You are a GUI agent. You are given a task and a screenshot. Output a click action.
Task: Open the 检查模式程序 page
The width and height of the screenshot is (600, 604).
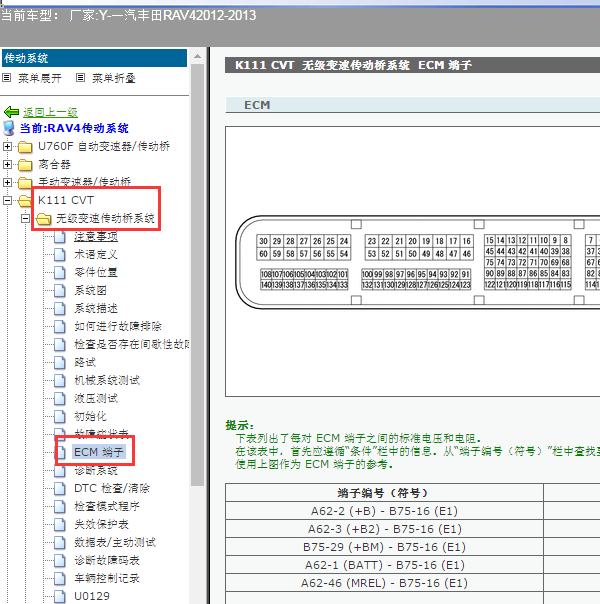click(107, 506)
